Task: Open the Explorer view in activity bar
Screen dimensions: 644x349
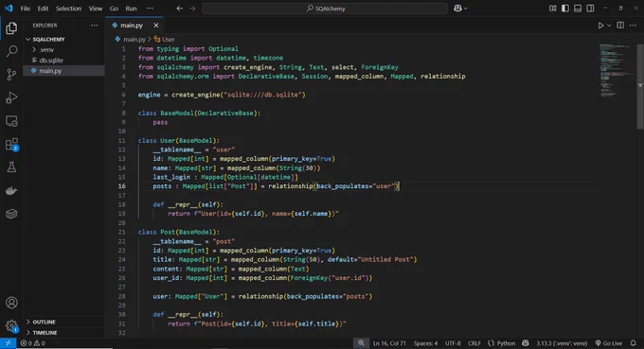Action: click(11, 27)
